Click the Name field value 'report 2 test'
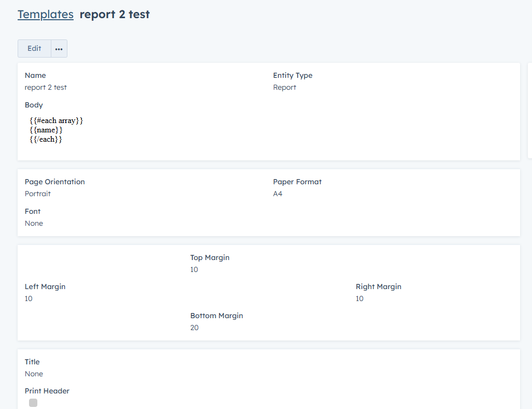Image resolution: width=532 pixels, height=409 pixels. pos(46,87)
